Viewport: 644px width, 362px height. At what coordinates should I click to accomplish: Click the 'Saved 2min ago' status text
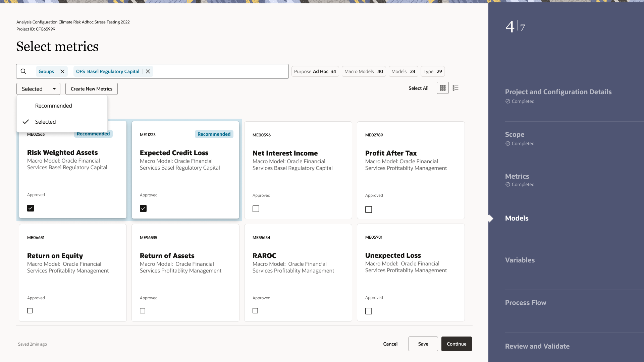coord(33,344)
